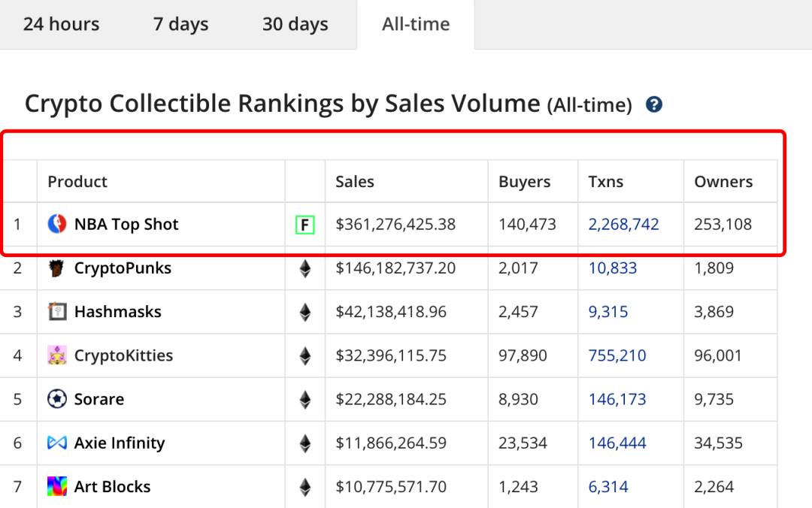Click the $42,138,418.96 sales value
This screenshot has height=508, width=812.
coord(391,312)
